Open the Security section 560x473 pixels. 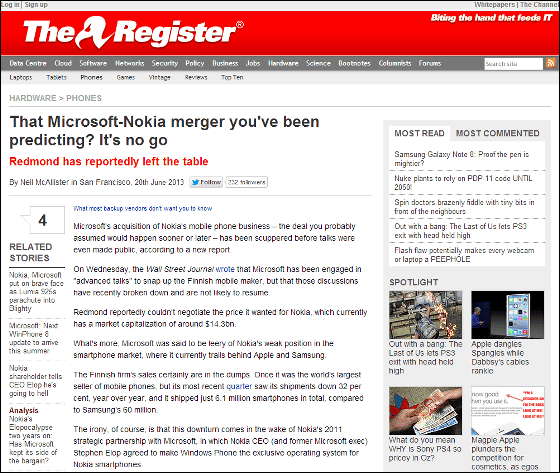coord(165,63)
